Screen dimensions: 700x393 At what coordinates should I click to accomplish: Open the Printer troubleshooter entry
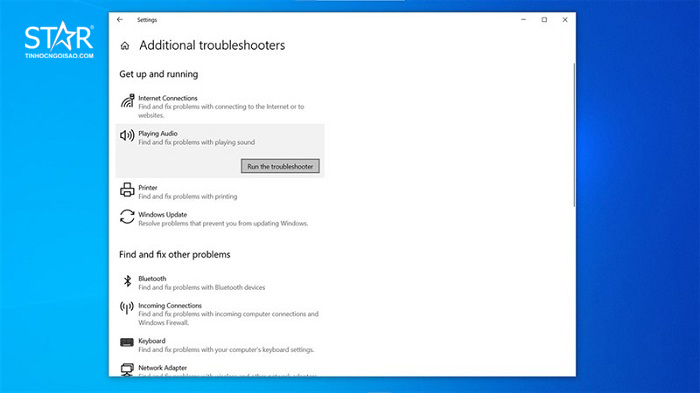[x=220, y=192]
